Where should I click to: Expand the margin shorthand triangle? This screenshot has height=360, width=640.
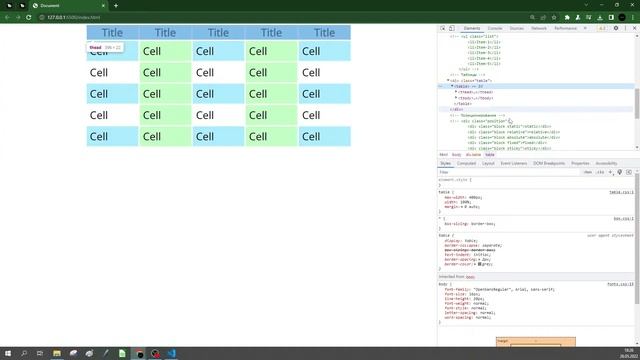pos(462,207)
